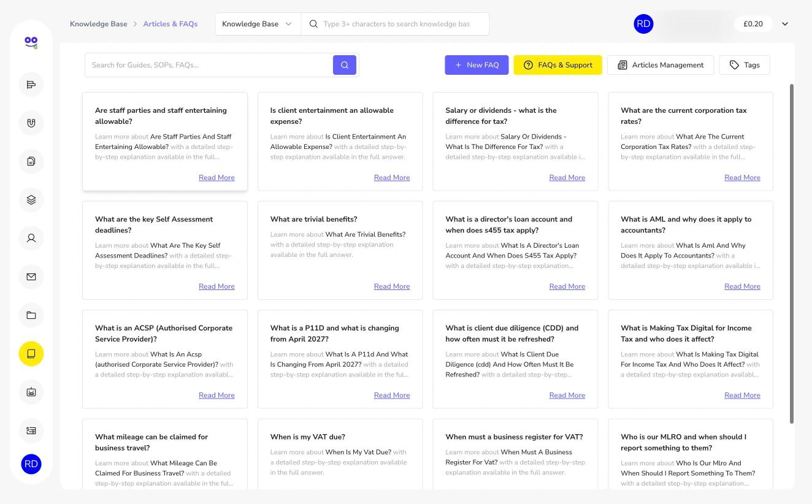
Task: Click the page's vertical scrollbar
Action: (791, 253)
